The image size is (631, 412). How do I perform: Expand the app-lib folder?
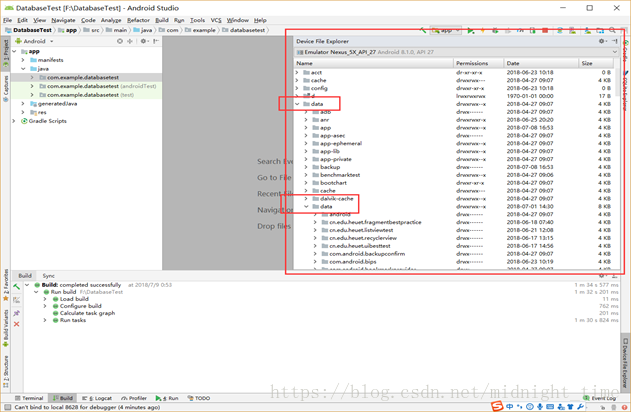[306, 151]
